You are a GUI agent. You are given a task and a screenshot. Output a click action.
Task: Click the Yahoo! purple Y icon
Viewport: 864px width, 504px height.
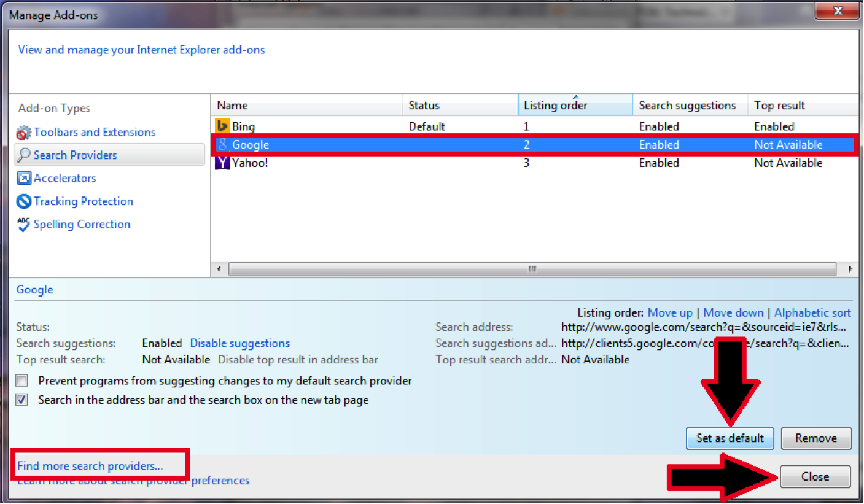[x=222, y=163]
